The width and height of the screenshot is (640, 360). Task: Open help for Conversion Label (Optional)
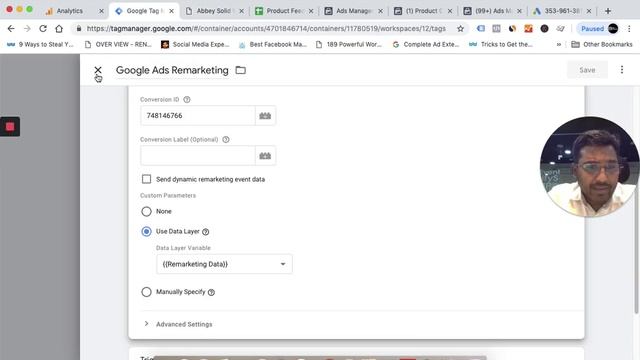226,140
